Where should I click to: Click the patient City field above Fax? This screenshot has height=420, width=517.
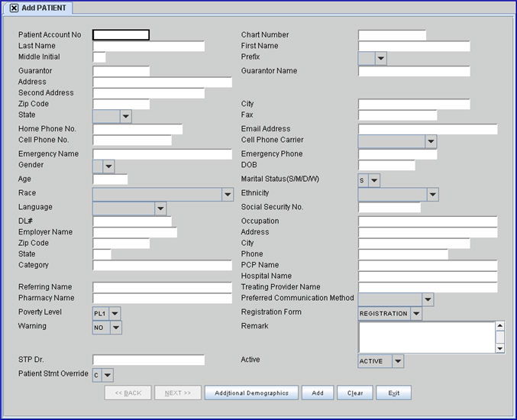tap(414, 104)
